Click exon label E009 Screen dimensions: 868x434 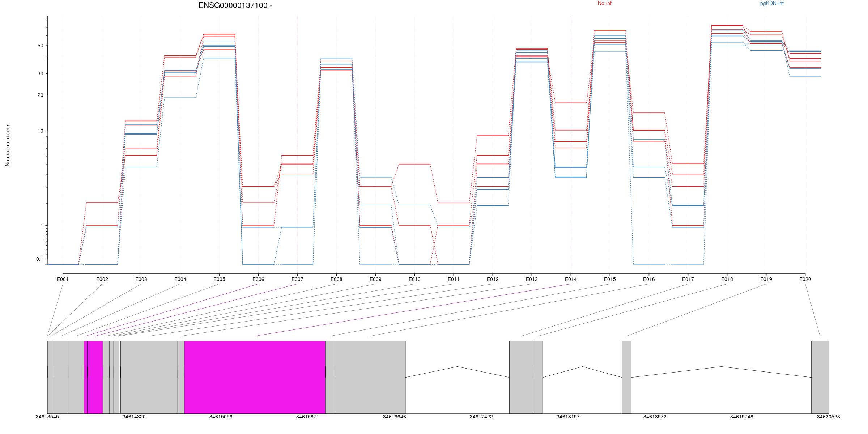pos(375,279)
